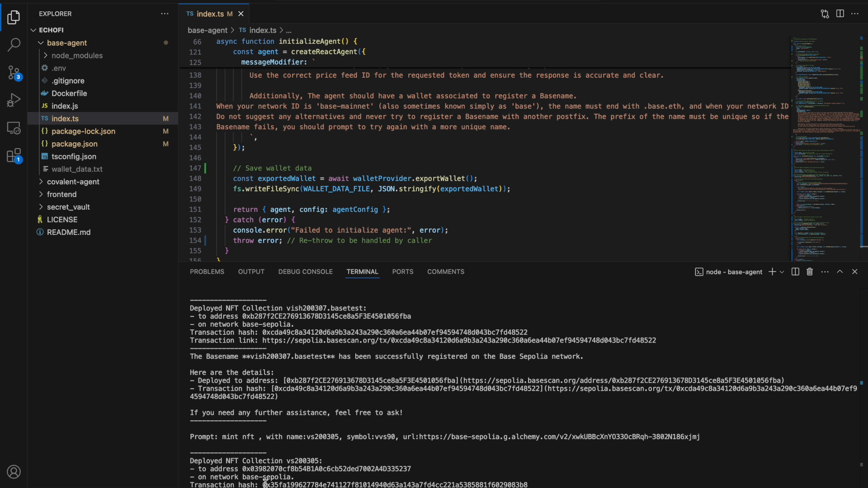Open the editor more actions menu
868x488 pixels.
pos(855,14)
